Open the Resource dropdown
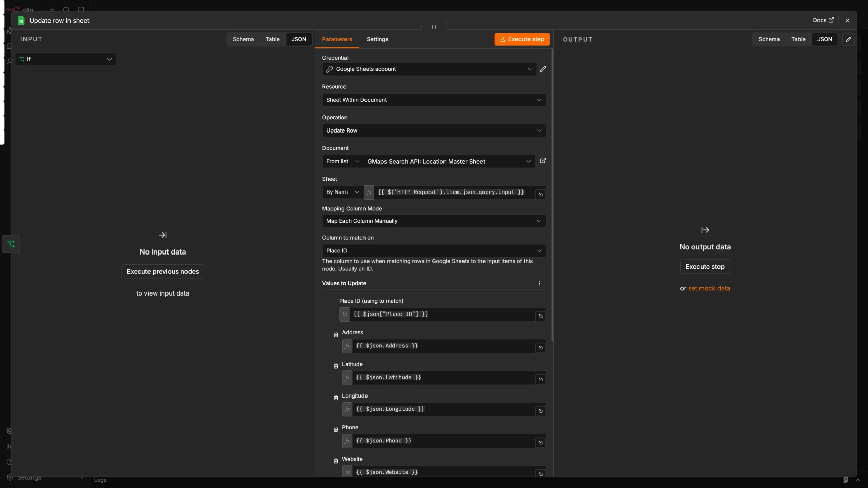This screenshot has width=868, height=488. pyautogui.click(x=434, y=100)
